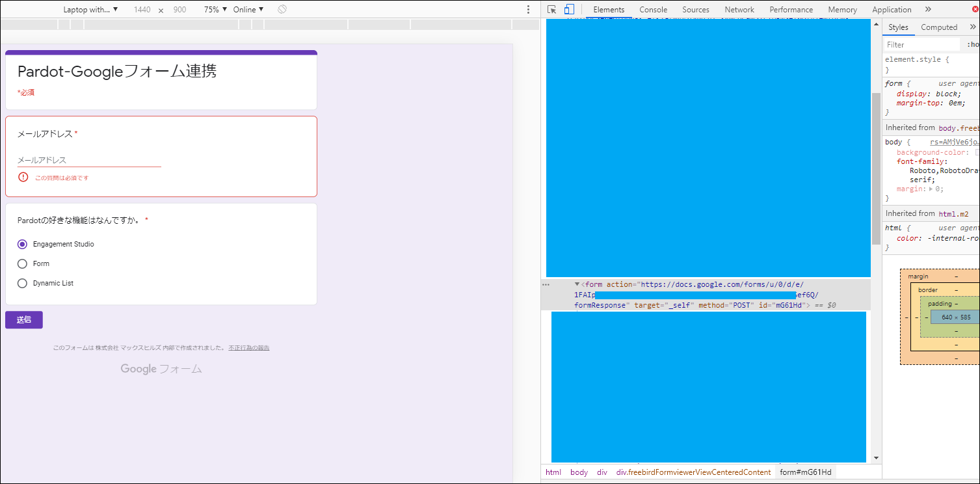Screen dimensions: 980x484
Task: Click the DOM node ellipsis actions icon
Action: [546, 284]
